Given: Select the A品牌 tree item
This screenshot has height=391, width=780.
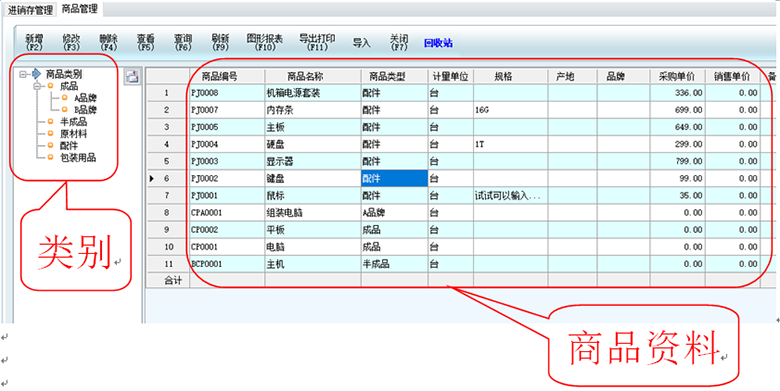Looking at the screenshot, I should click(86, 98).
